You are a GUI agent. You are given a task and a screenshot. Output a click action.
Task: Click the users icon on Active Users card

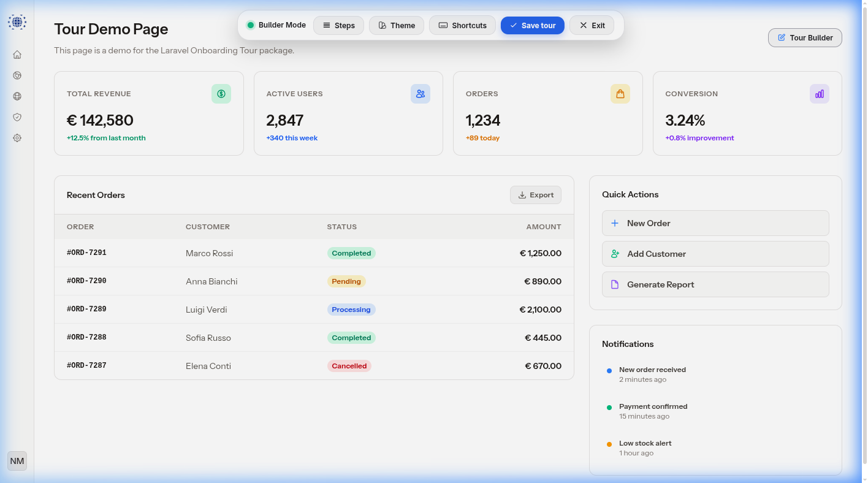pyautogui.click(x=421, y=94)
